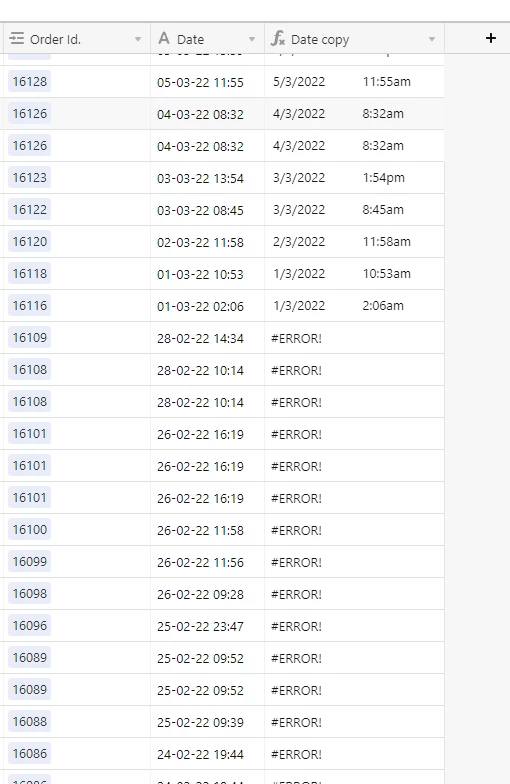The width and height of the screenshot is (510, 784).
Task: Click the add field plus icon
Action: pyautogui.click(x=490, y=38)
